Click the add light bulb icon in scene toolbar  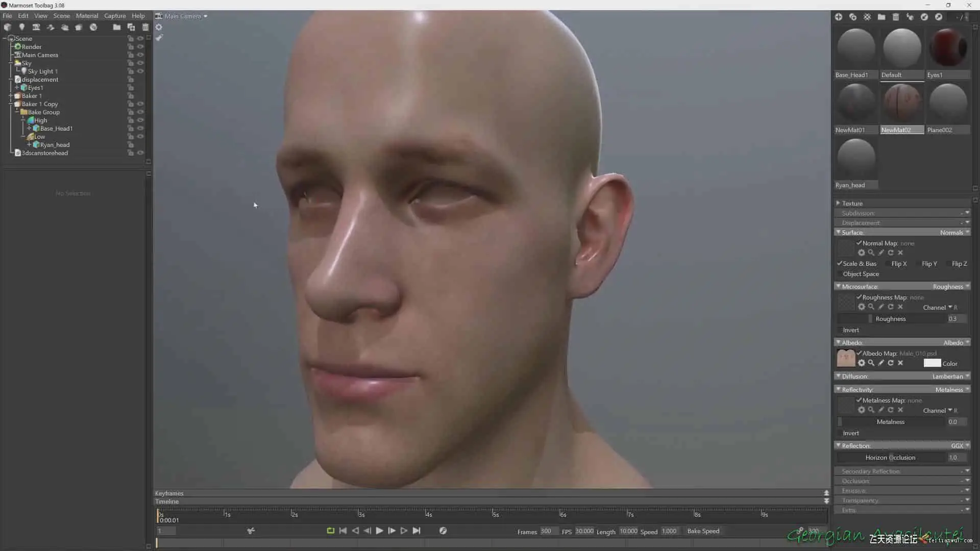[x=21, y=27]
